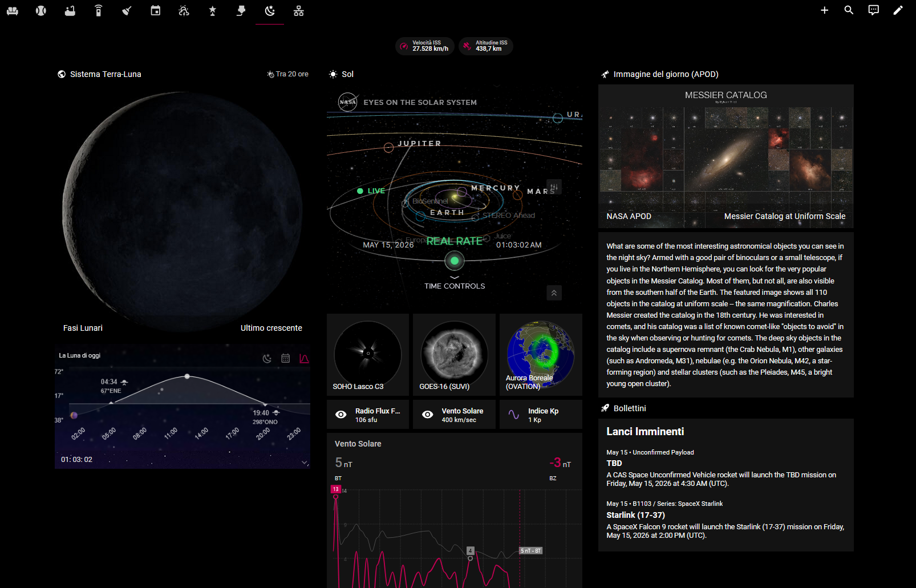Select Jupiter label in solar system map
Viewport: 916px width, 588px height.
(x=419, y=144)
